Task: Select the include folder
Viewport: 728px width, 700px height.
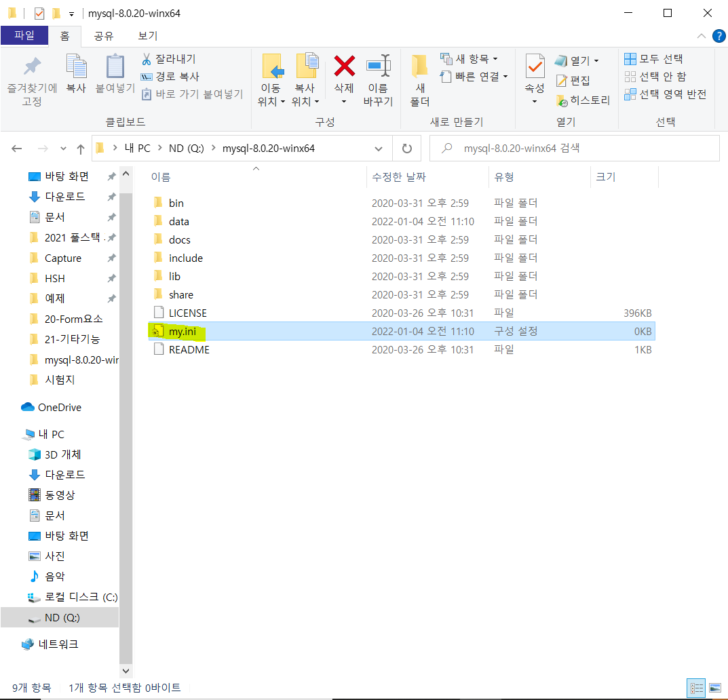Action: [402, 258]
